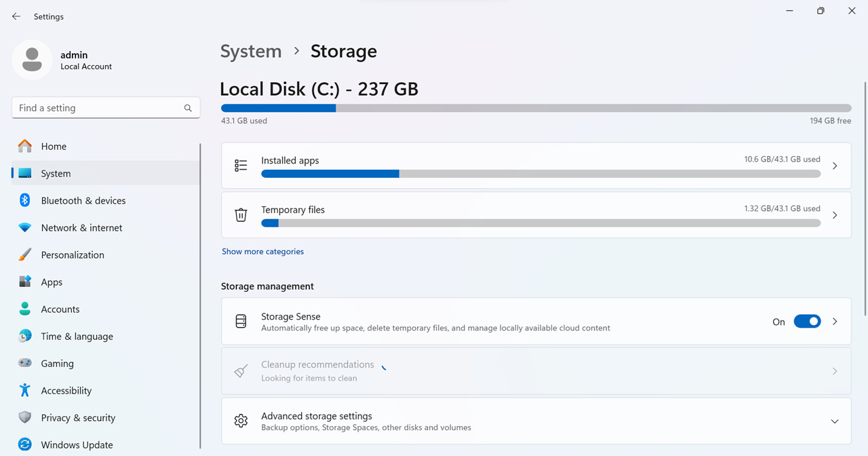Select Gaming in sidebar

pyautogui.click(x=106, y=363)
